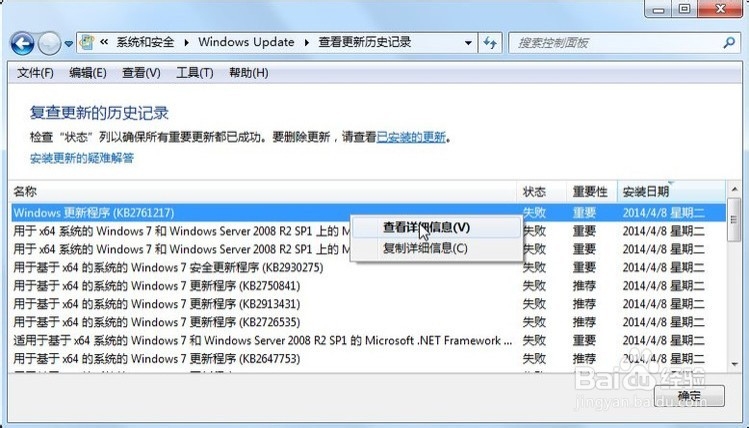
Task: Select 系统和安全 breadcrumb in address bar
Action: click(145, 42)
